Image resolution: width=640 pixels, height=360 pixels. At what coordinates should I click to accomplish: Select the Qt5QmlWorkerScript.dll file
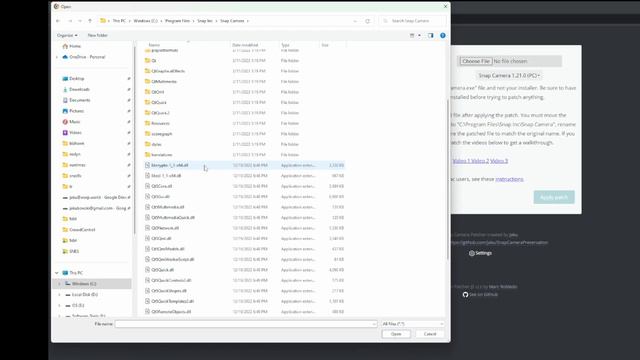173,259
